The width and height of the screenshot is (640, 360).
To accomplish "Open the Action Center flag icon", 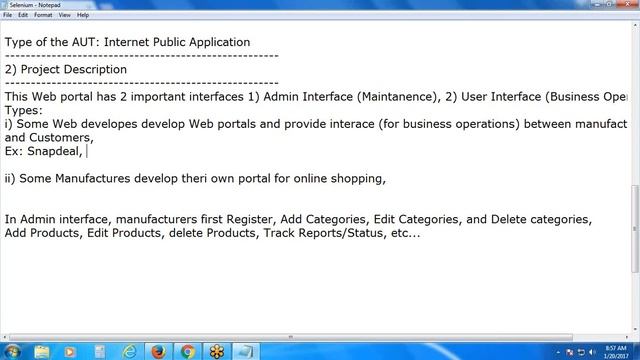I will click(570, 352).
